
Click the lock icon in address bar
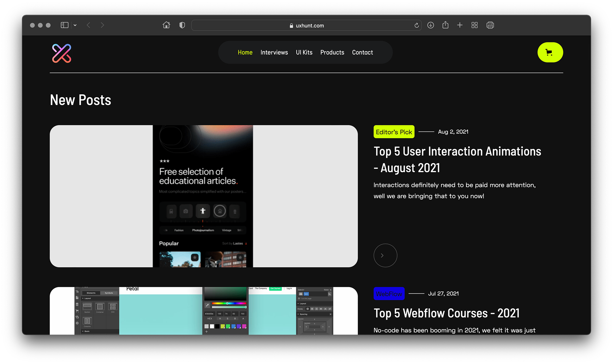291,26
